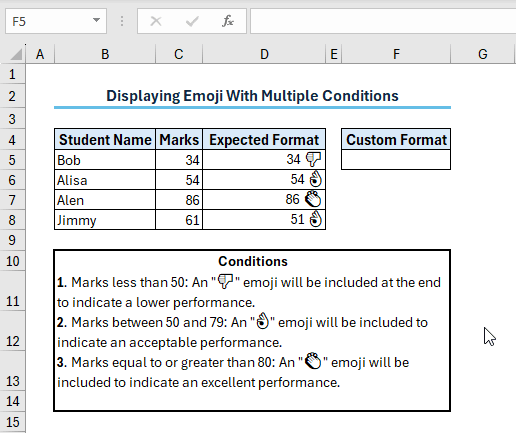Select column D header
The image size is (516, 433).
tap(264, 54)
